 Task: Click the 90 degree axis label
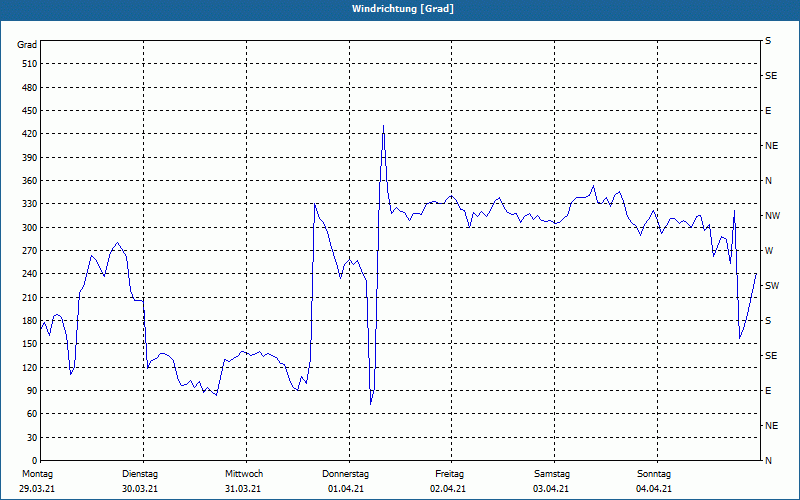coord(32,391)
